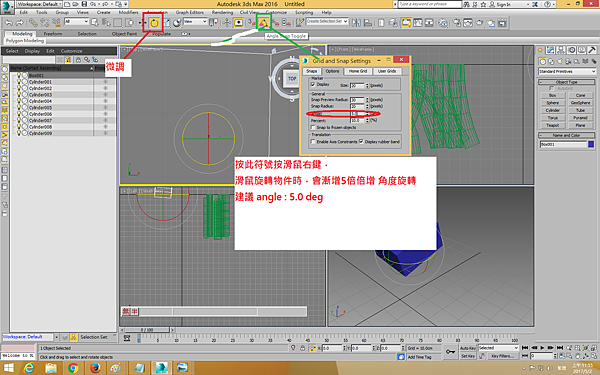This screenshot has width=600, height=375.
Task: Open the Motion panel tab icon
Action: [572, 50]
